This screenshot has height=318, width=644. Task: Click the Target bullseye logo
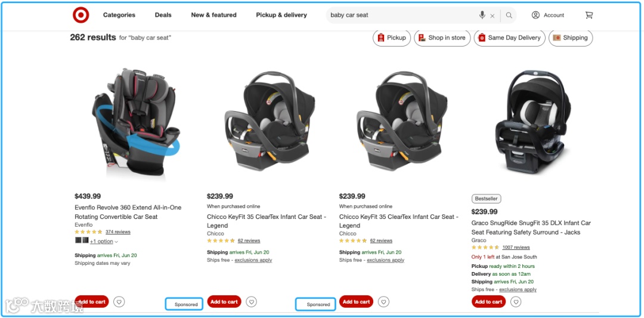81,15
